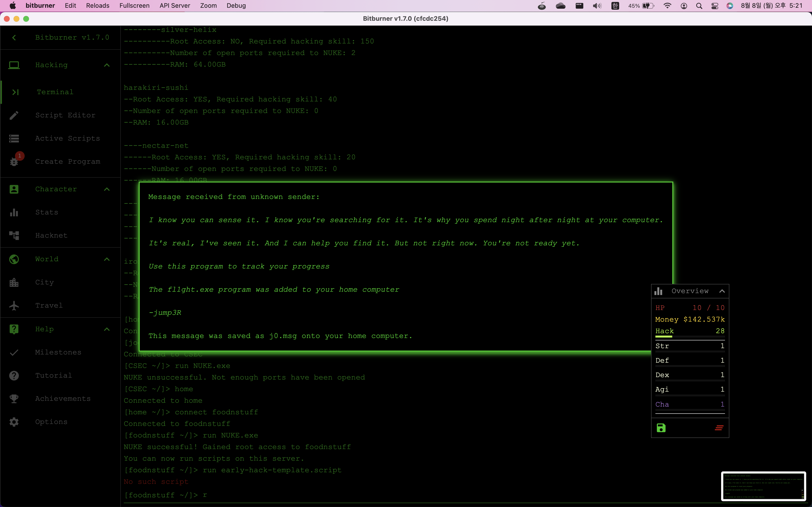Open the API Server menu
The height and width of the screenshot is (507, 812).
(174, 6)
